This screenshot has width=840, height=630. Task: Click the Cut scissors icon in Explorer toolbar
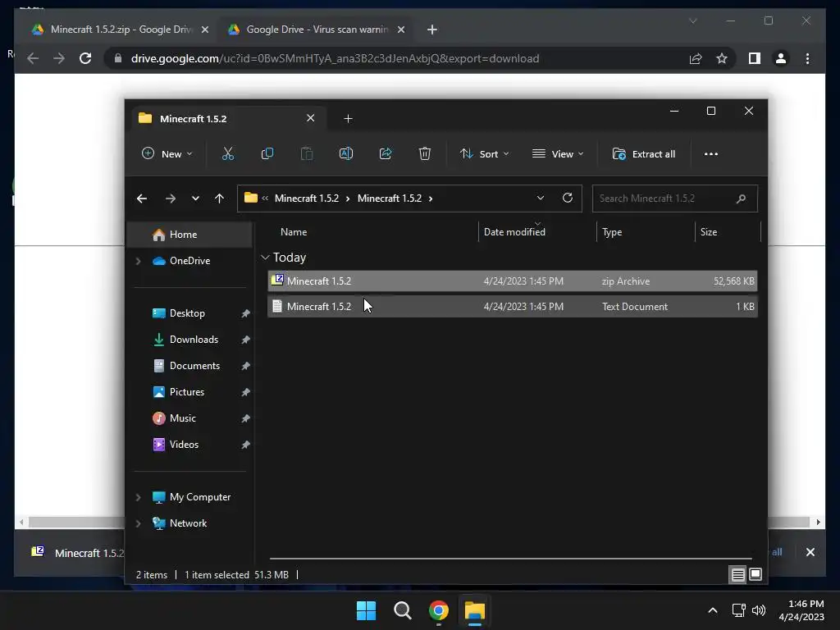click(x=228, y=153)
